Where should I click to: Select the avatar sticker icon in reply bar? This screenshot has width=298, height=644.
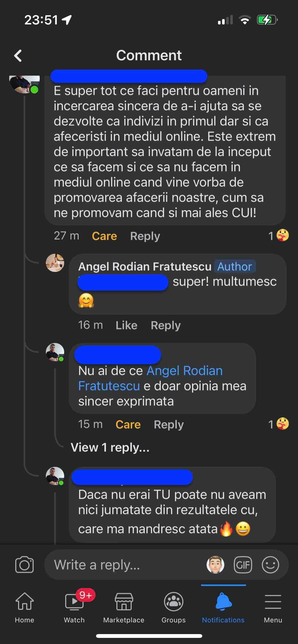(215, 565)
